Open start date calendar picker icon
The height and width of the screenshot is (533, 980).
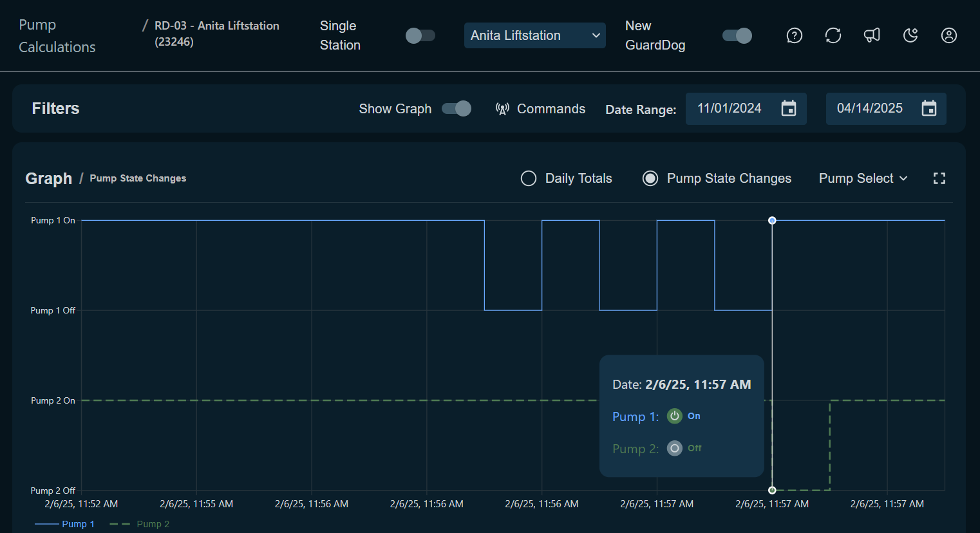pos(789,108)
